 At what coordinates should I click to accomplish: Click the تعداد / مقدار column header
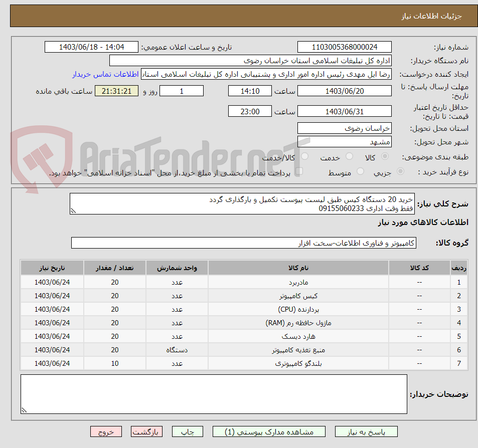pyautogui.click(x=115, y=268)
